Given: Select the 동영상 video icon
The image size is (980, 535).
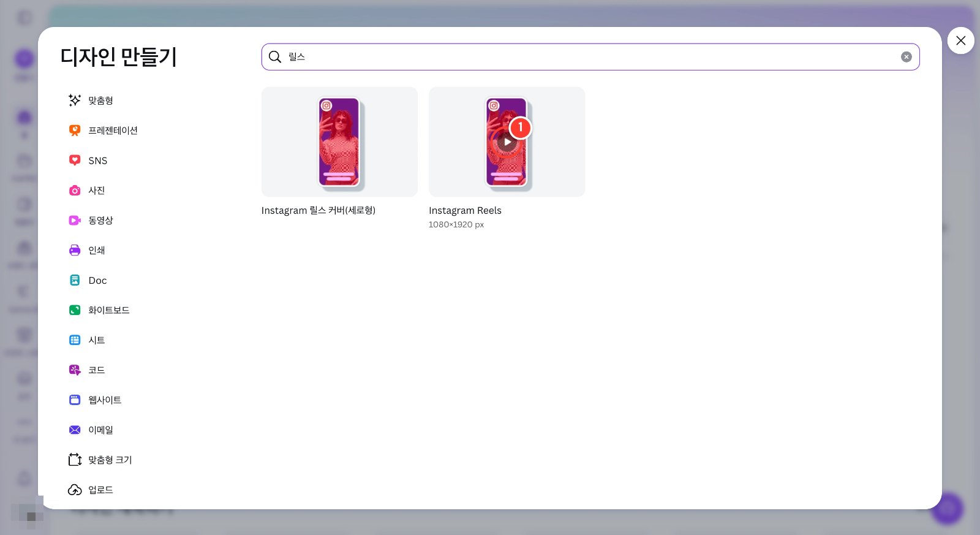Looking at the screenshot, I should [x=75, y=220].
